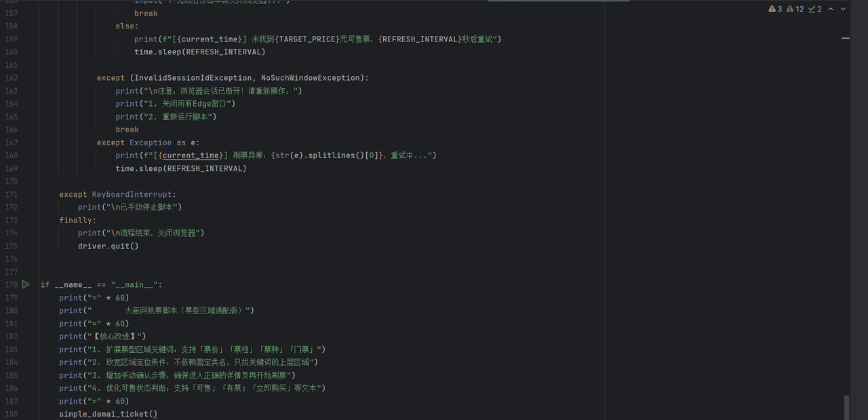The width and height of the screenshot is (868, 420).
Task: Click line number 162 in the gutter
Action: pyautogui.click(x=11, y=78)
